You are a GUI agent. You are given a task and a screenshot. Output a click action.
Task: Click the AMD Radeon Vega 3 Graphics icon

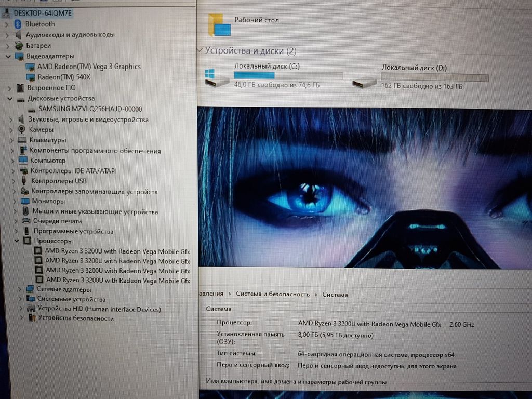pos(30,67)
